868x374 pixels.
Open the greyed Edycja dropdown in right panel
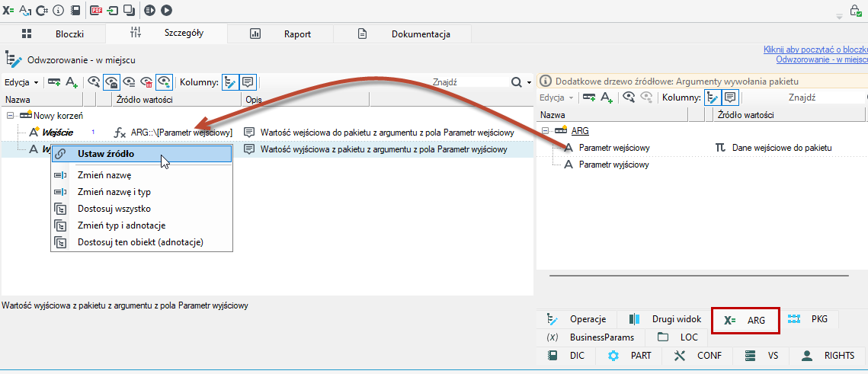[x=557, y=97]
